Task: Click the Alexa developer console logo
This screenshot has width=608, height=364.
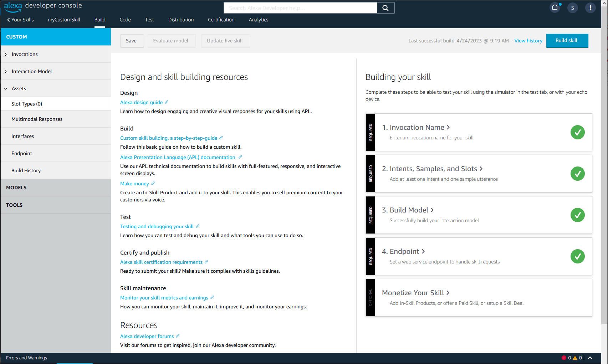Action: [x=43, y=6]
